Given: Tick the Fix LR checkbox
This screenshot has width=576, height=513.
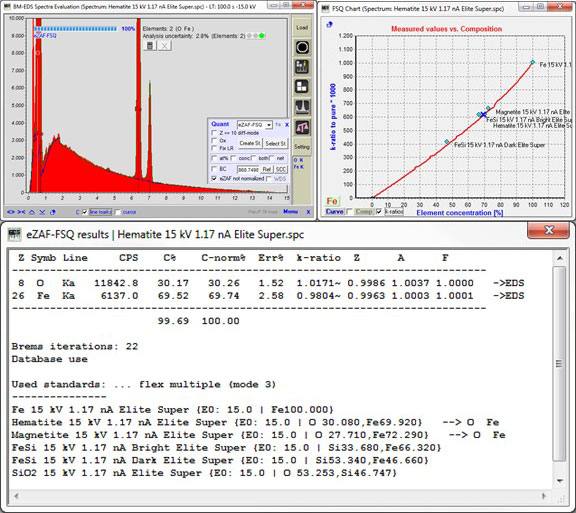Looking at the screenshot, I should click(214, 148).
